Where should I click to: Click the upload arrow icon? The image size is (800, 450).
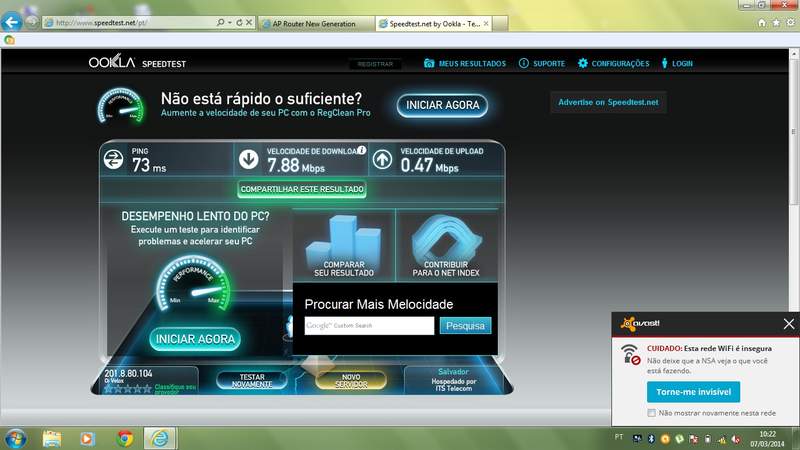point(383,159)
